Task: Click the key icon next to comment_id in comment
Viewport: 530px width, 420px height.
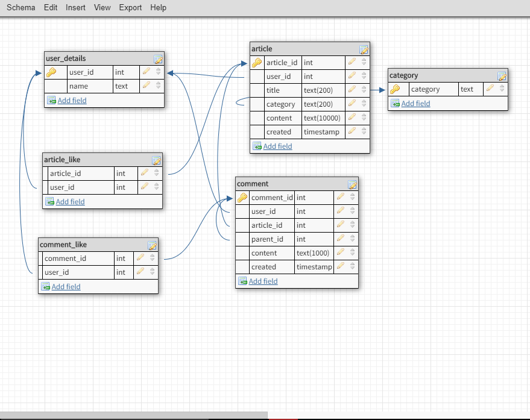Action: (x=242, y=197)
